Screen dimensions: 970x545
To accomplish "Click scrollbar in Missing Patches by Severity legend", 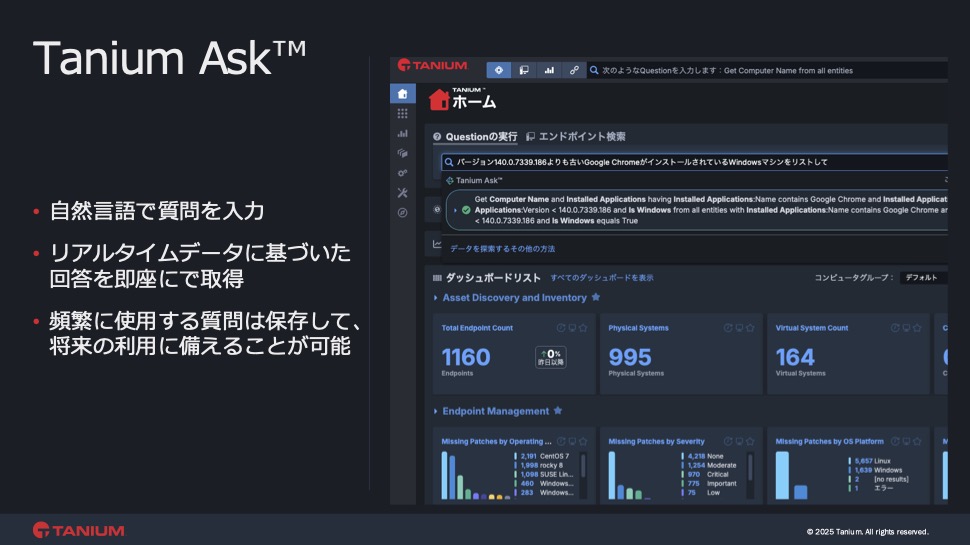I will [x=750, y=475].
